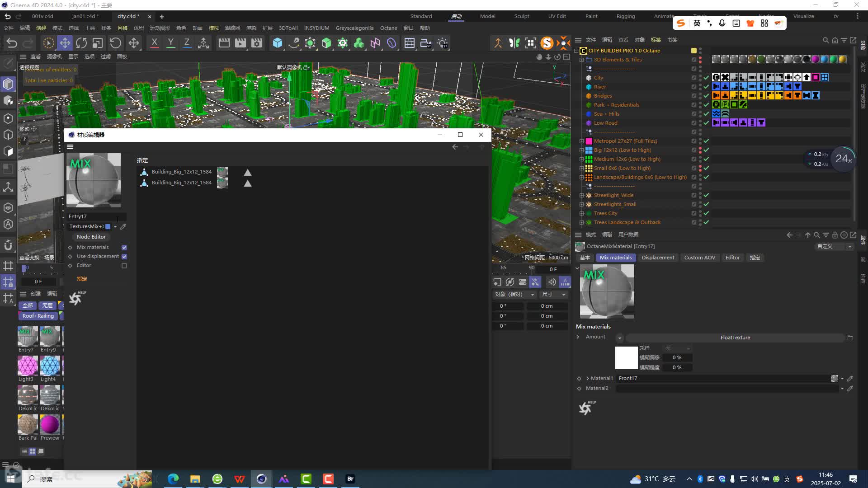The height and width of the screenshot is (488, 868).
Task: Toggle green checkmark on City object
Action: tap(706, 78)
